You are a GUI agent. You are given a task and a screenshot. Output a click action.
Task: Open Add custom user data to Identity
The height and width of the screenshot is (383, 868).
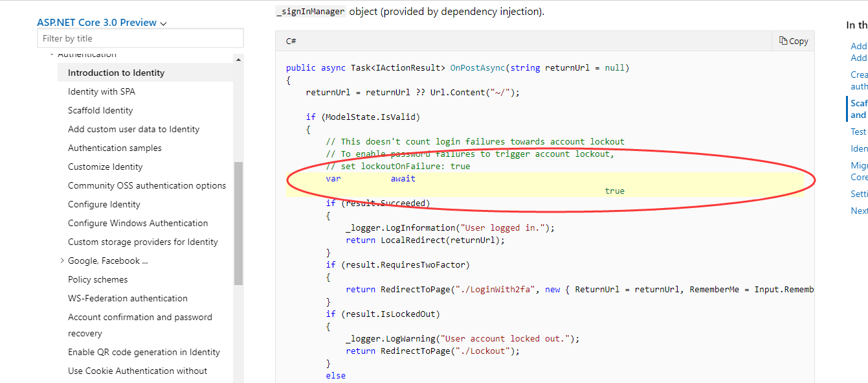click(134, 129)
